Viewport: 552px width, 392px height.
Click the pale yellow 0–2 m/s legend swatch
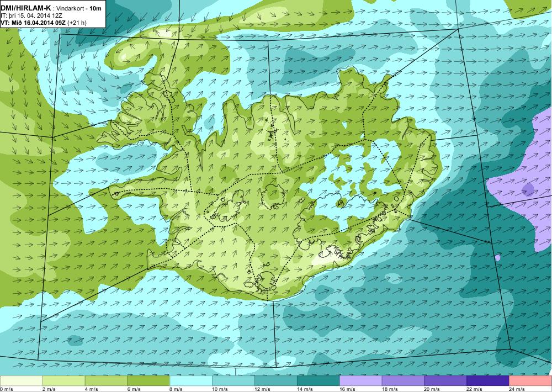pos(21,381)
